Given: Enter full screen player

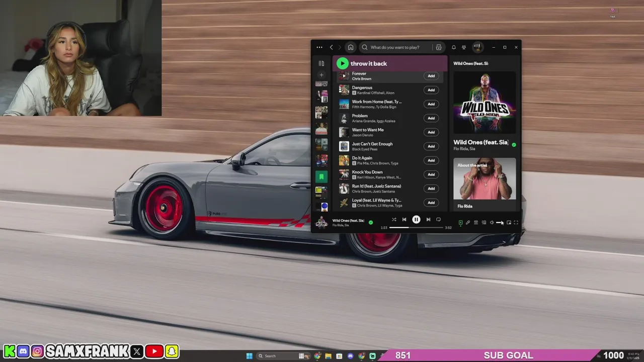Looking at the screenshot, I should tap(516, 223).
